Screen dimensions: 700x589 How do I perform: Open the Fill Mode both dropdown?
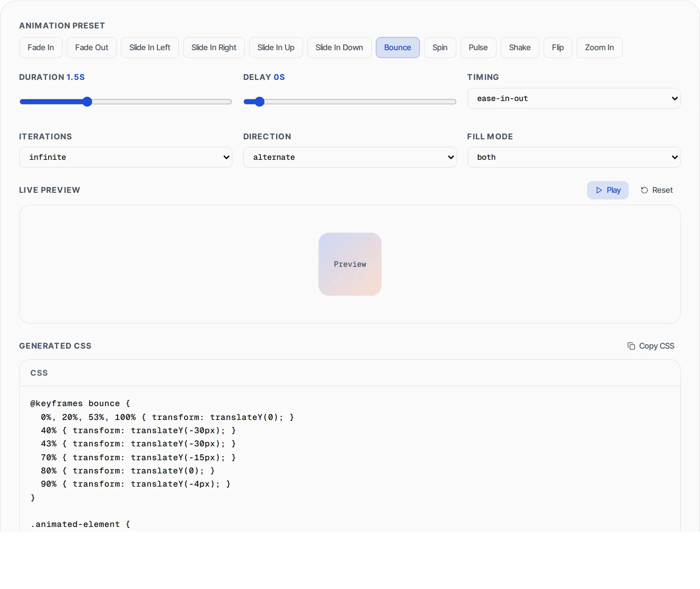point(574,157)
